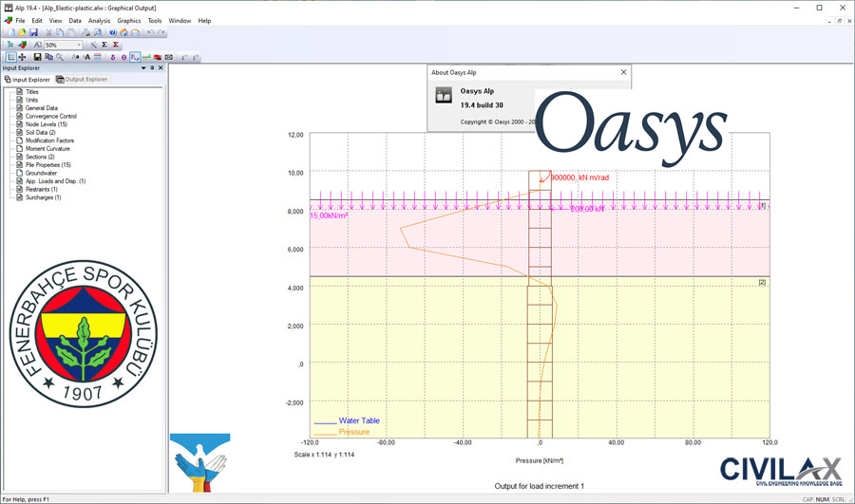Screen dimensions: 855x504
Task: Click the Paste clipboard icon
Action: pyautogui.click(x=71, y=32)
